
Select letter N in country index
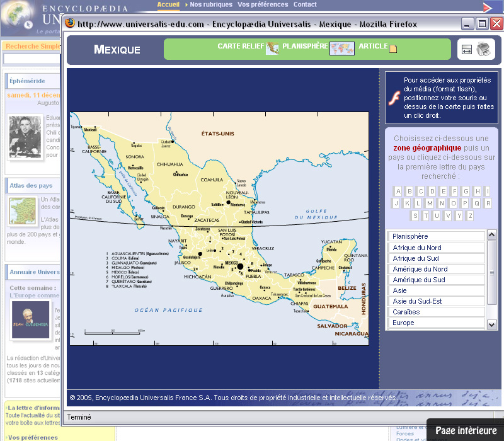click(442, 203)
